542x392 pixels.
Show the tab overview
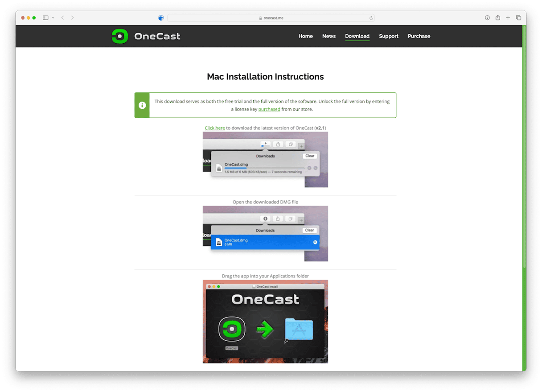(x=518, y=18)
